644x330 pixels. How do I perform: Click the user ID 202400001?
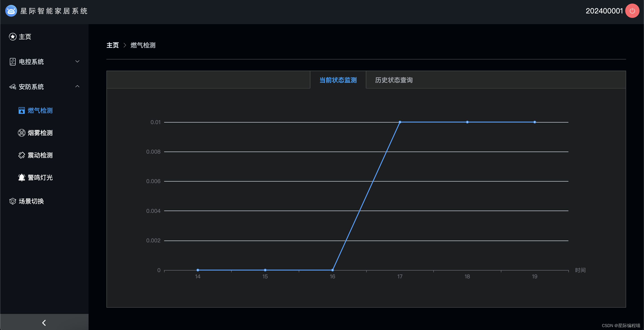pyautogui.click(x=604, y=11)
